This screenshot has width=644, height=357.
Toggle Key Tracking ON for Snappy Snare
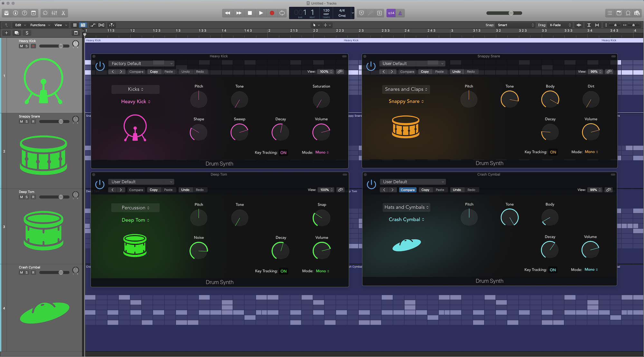553,152
